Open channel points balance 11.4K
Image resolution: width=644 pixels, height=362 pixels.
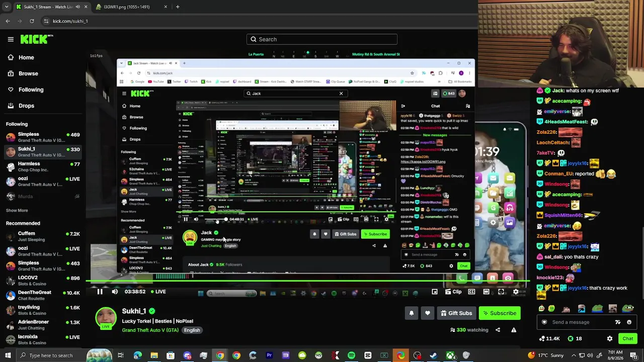pos(549,339)
